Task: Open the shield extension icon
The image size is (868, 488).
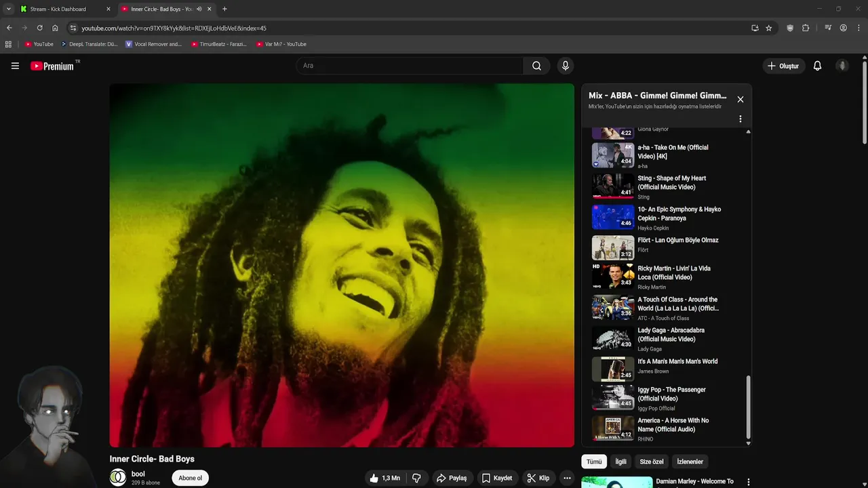Action: click(x=790, y=28)
